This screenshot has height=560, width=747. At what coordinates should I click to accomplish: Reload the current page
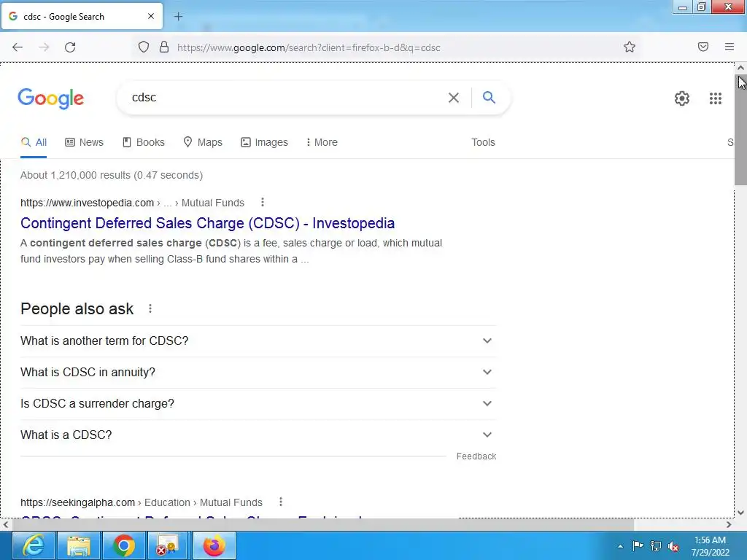(x=70, y=47)
